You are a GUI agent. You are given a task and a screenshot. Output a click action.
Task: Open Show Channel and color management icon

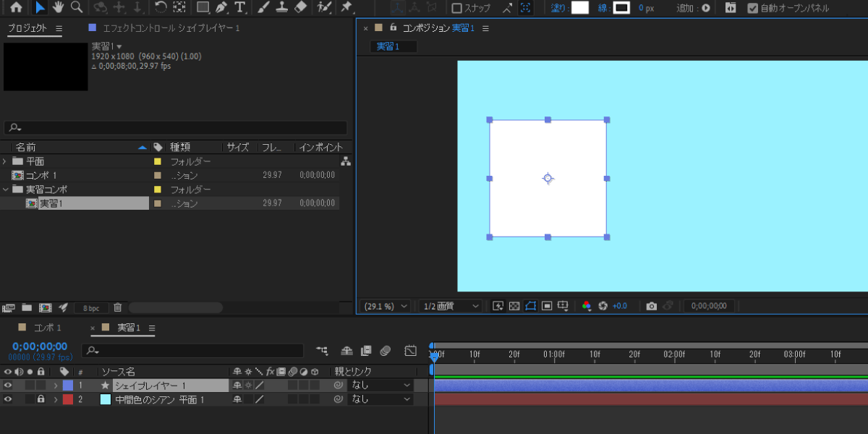point(587,306)
